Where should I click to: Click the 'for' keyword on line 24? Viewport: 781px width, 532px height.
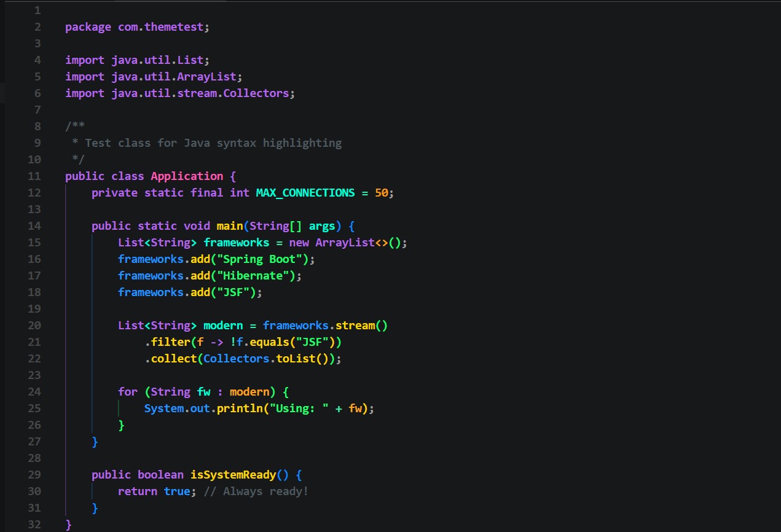(x=128, y=392)
